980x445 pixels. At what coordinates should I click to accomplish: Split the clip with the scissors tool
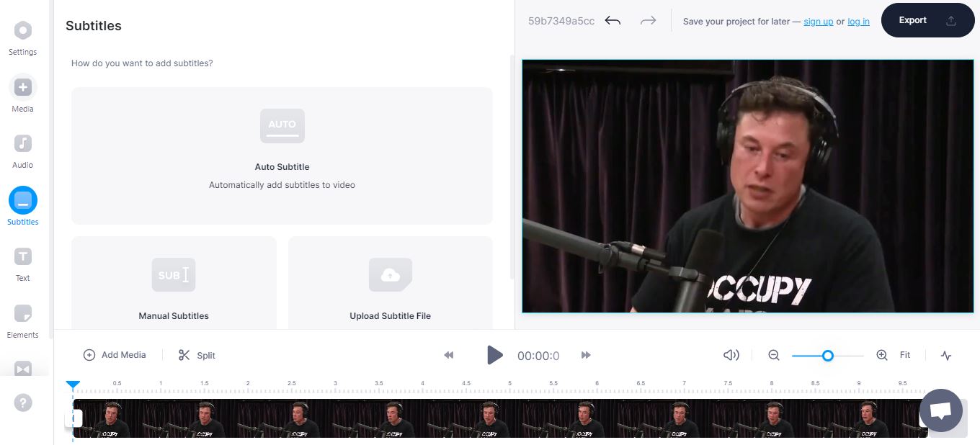(197, 355)
